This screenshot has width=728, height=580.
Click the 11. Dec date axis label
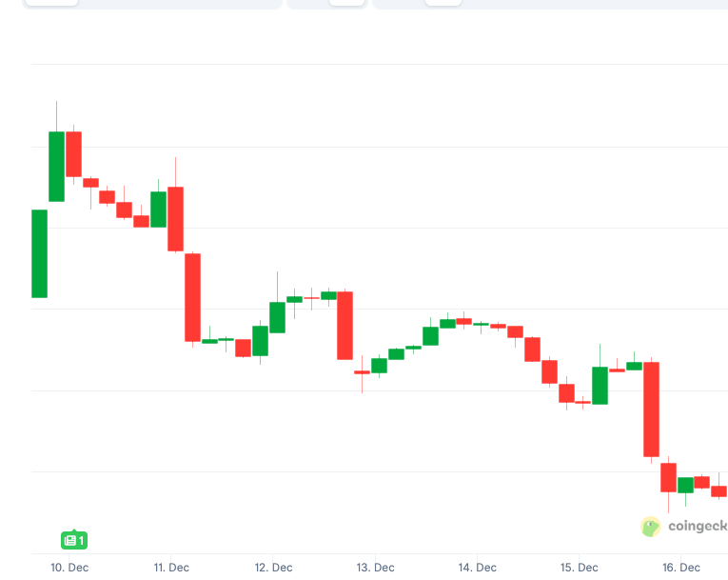pos(172,568)
